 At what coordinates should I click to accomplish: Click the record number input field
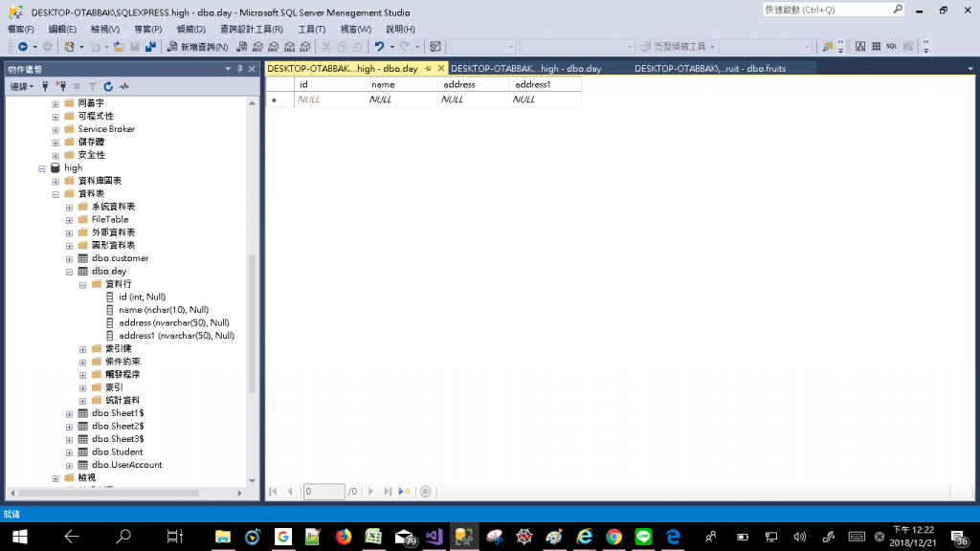323,492
